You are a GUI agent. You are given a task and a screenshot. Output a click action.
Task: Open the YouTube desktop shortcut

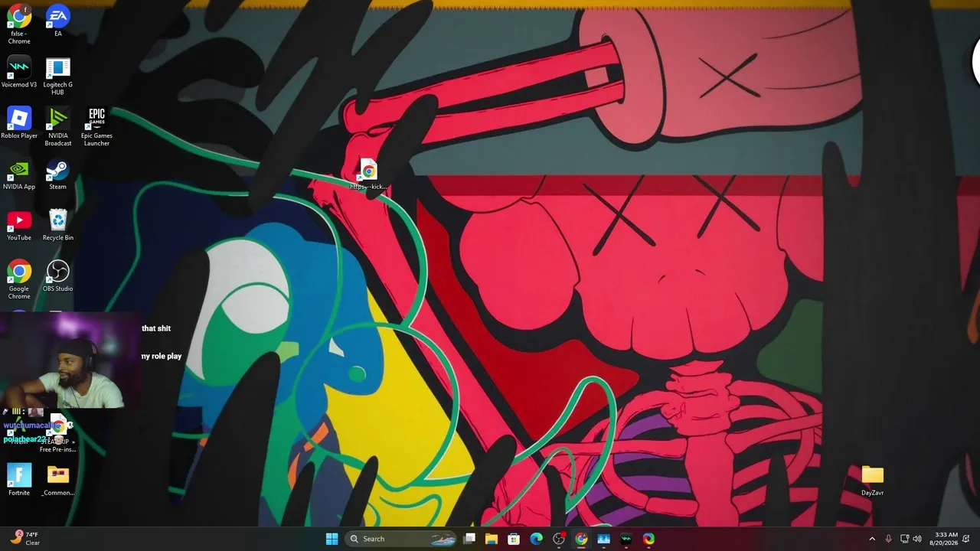(x=19, y=225)
